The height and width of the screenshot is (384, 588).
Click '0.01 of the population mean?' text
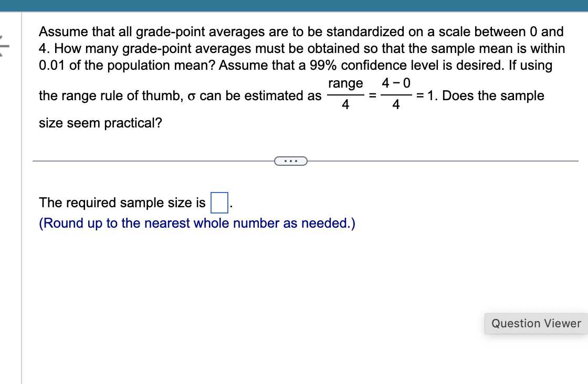[x=127, y=65]
